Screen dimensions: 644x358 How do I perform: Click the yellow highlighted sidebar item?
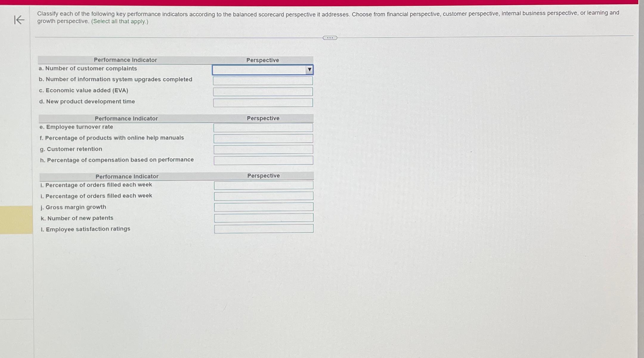[x=16, y=220]
